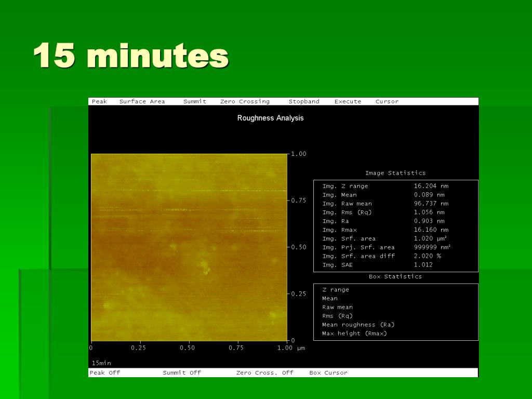Click the Mean roughness (Ra) row
Screen dimensions: 532x399
tap(358, 325)
